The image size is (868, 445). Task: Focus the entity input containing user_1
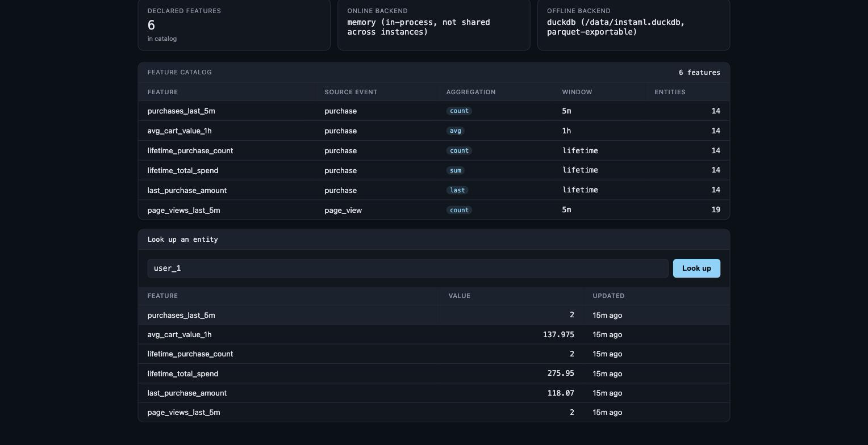(x=408, y=268)
